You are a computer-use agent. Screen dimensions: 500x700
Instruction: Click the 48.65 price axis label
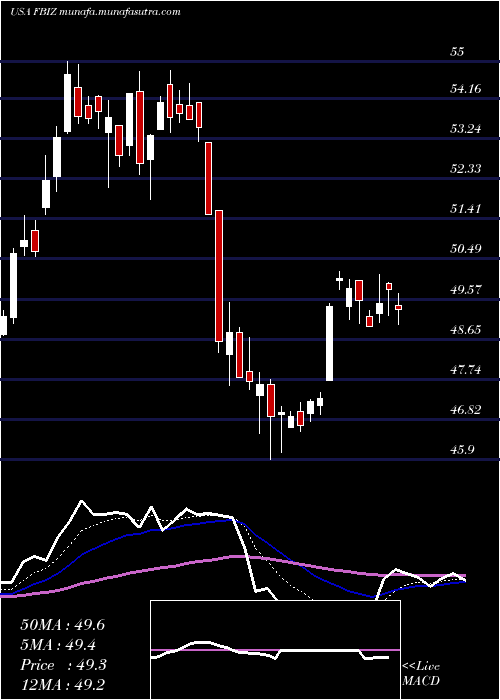pos(466,330)
